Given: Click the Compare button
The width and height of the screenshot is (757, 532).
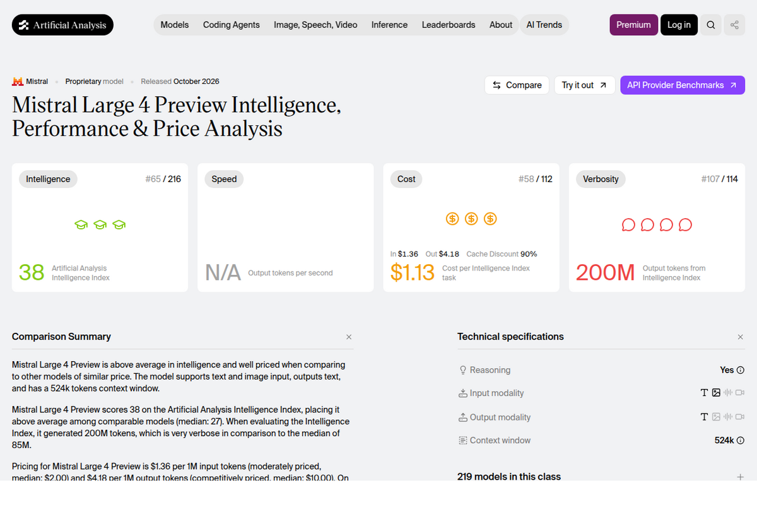Looking at the screenshot, I should point(517,85).
